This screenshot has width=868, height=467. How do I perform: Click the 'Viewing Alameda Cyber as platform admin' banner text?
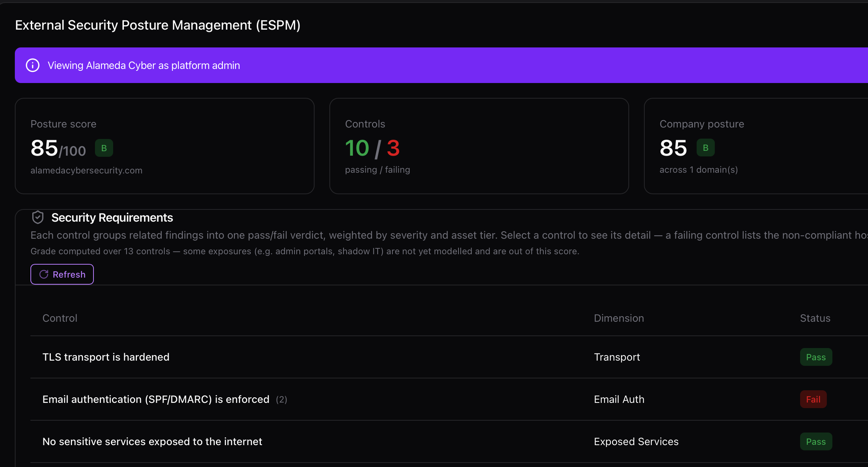click(x=144, y=65)
